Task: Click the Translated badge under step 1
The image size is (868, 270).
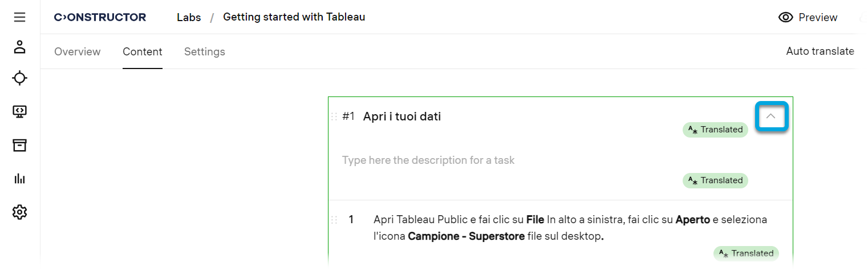Action: (x=746, y=253)
